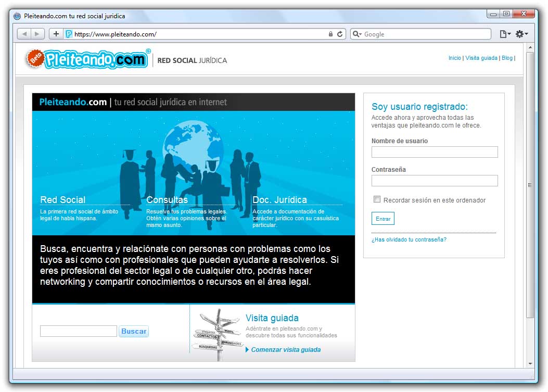Maximize the browser window
Screen dimensions: 548x392
point(506,14)
